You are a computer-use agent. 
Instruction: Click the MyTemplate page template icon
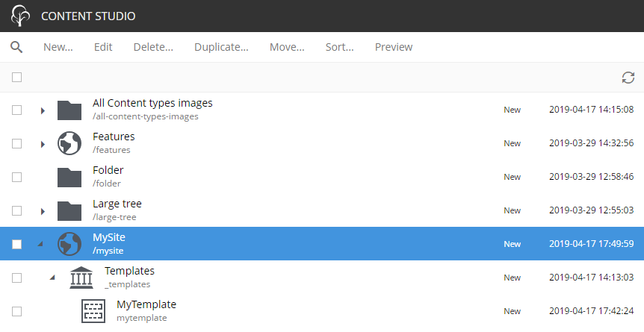pos(93,311)
